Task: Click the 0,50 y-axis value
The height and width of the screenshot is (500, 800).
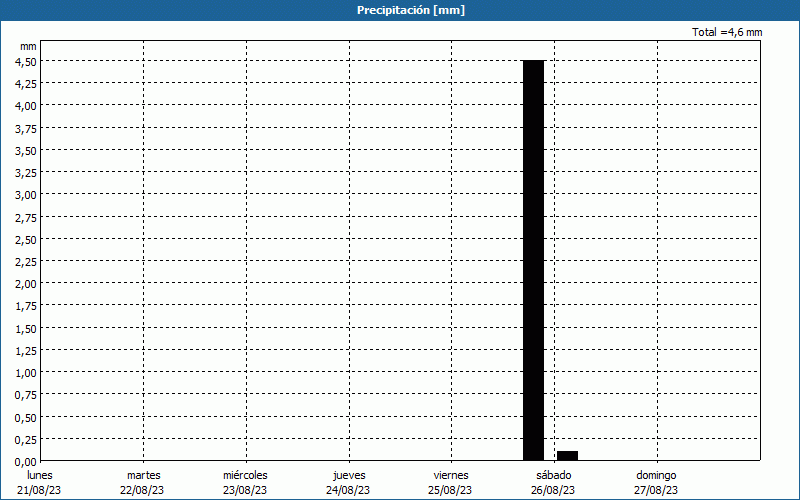Action: [x=26, y=417]
